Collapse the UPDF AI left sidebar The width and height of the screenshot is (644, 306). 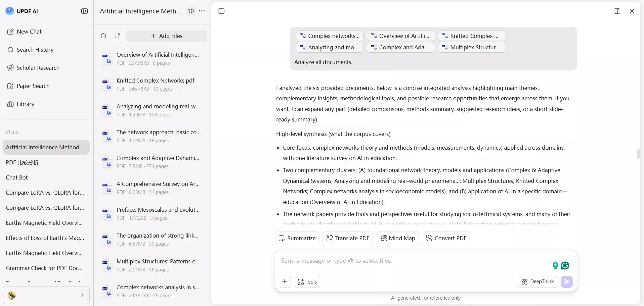click(84, 11)
